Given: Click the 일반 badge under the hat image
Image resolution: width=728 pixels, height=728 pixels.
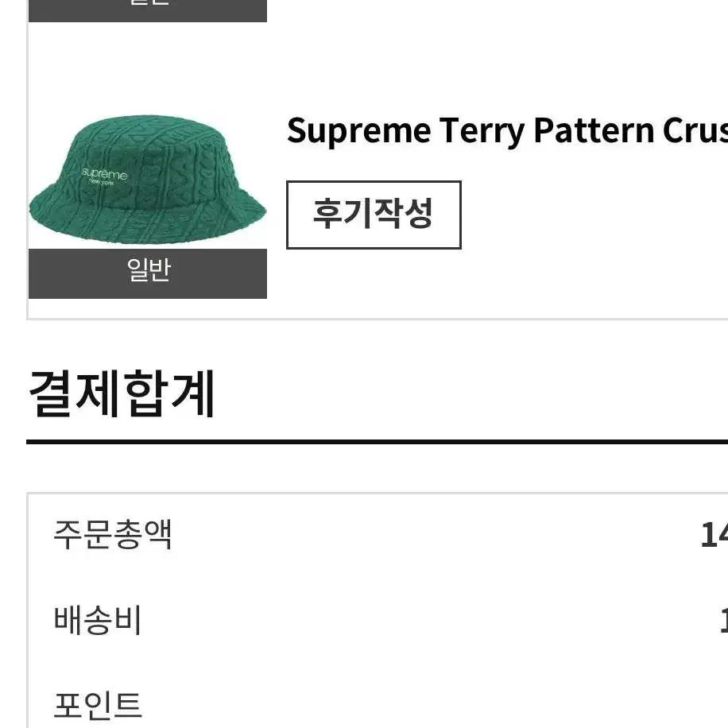Looking at the screenshot, I should tap(148, 273).
